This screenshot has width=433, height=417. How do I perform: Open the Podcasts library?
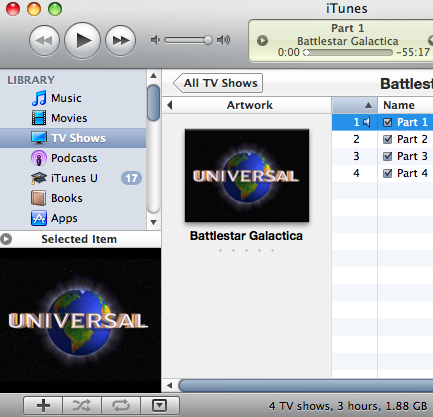pyautogui.click(x=74, y=158)
